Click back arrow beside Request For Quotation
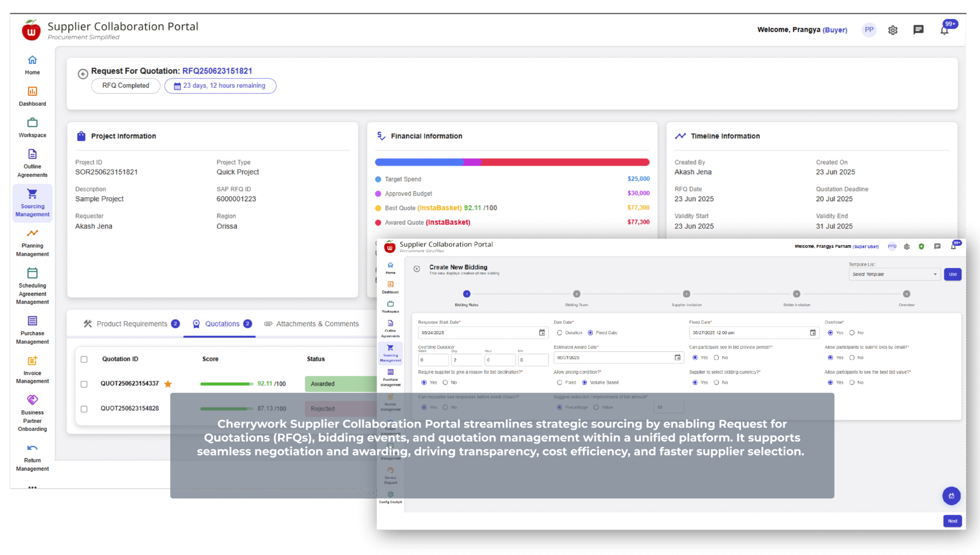The width and height of the screenshot is (980, 555). click(x=83, y=74)
